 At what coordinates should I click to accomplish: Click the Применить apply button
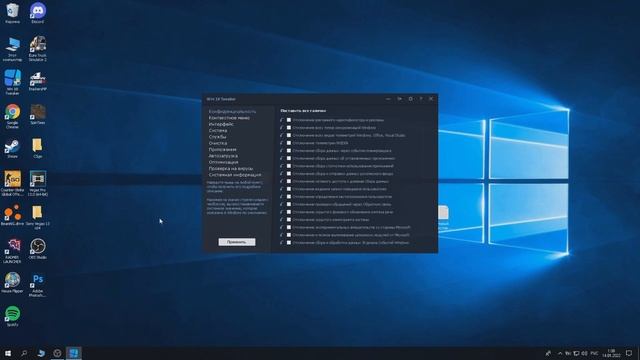237,242
